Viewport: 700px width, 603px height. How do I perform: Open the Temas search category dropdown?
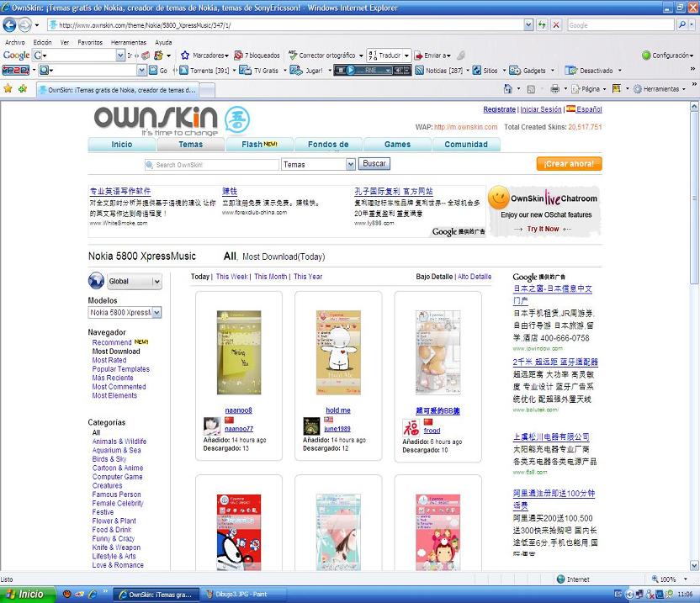(318, 165)
